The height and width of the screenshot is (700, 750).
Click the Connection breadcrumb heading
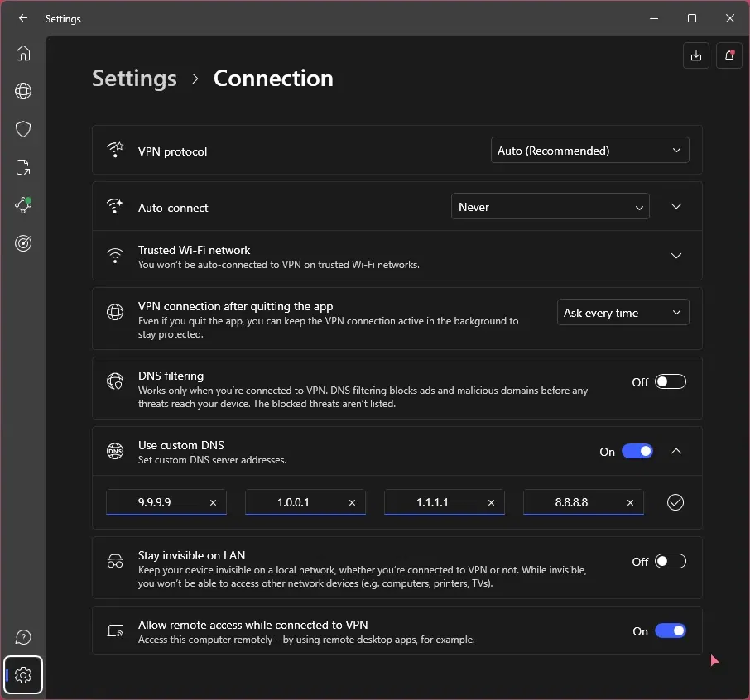click(273, 79)
